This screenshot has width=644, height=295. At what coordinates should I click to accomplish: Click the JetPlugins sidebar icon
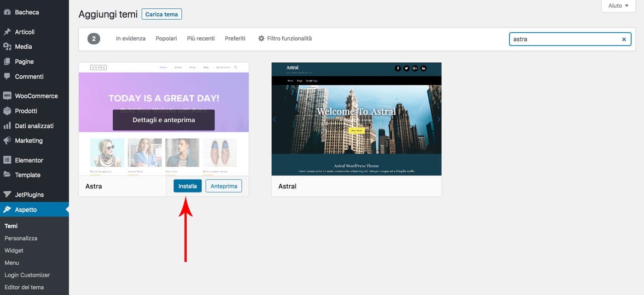coord(7,194)
